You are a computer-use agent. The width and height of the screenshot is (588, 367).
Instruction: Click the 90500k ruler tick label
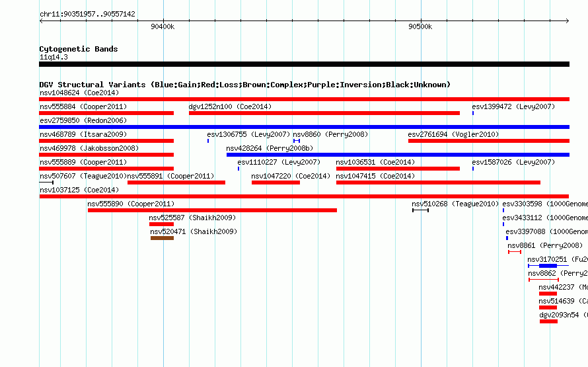click(420, 26)
